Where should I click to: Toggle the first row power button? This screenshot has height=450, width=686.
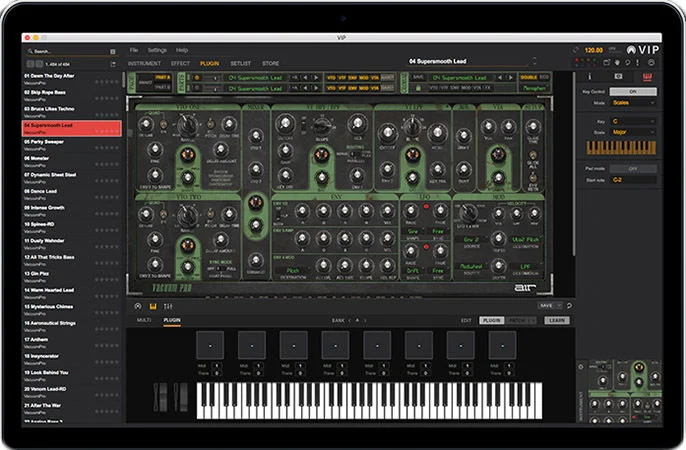(x=196, y=77)
